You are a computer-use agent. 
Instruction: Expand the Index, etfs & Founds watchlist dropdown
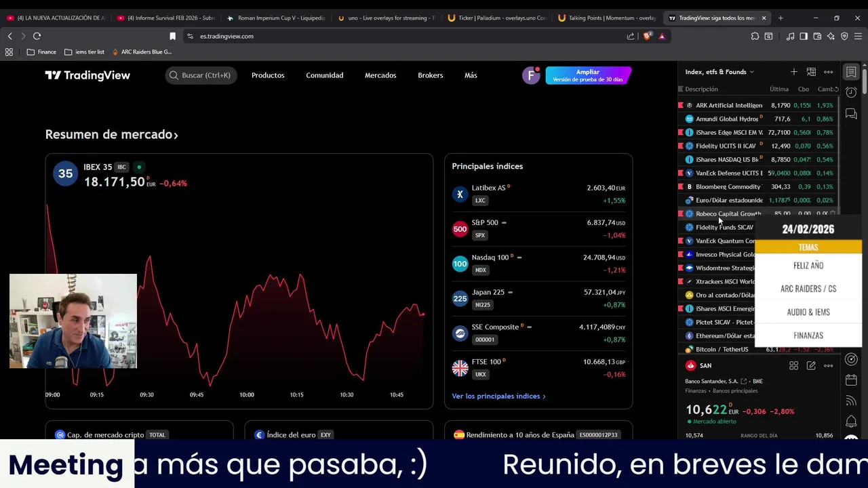coord(719,72)
